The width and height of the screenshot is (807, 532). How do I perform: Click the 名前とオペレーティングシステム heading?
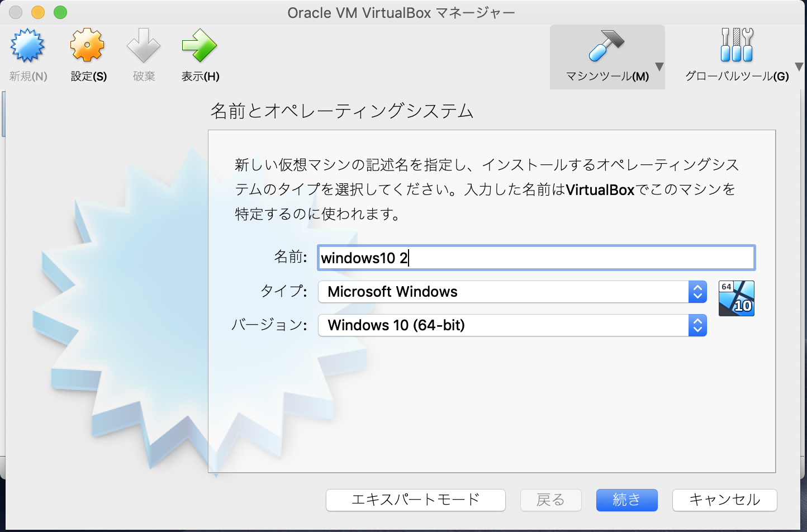coord(342,111)
